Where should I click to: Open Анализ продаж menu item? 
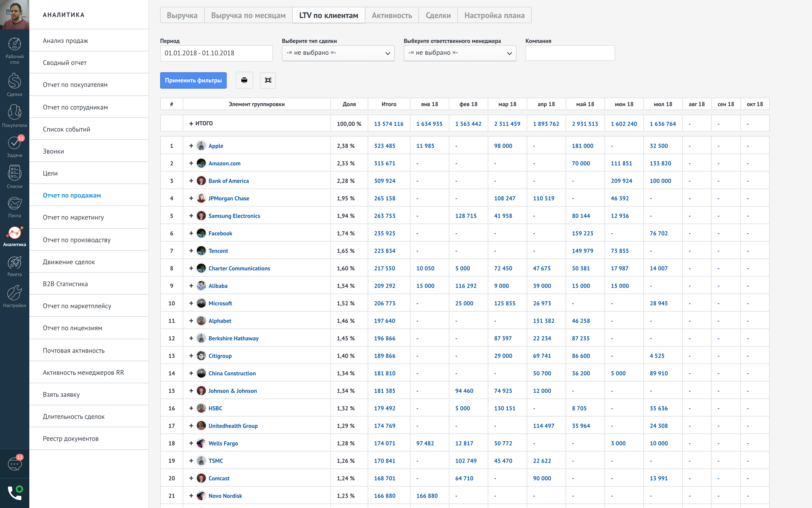click(89, 40)
